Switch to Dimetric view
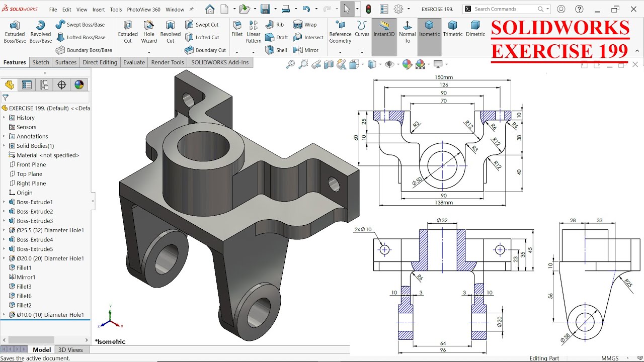The width and height of the screenshot is (644, 362). (475, 29)
